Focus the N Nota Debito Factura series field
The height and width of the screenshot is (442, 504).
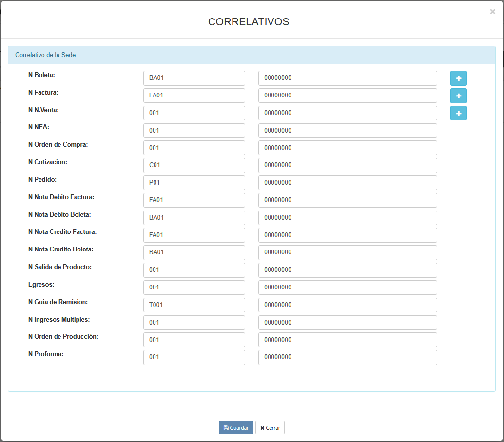click(194, 200)
